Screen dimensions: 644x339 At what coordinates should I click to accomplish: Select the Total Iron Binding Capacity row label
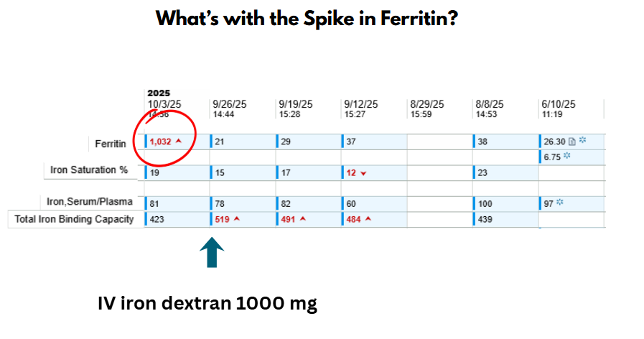(x=75, y=219)
